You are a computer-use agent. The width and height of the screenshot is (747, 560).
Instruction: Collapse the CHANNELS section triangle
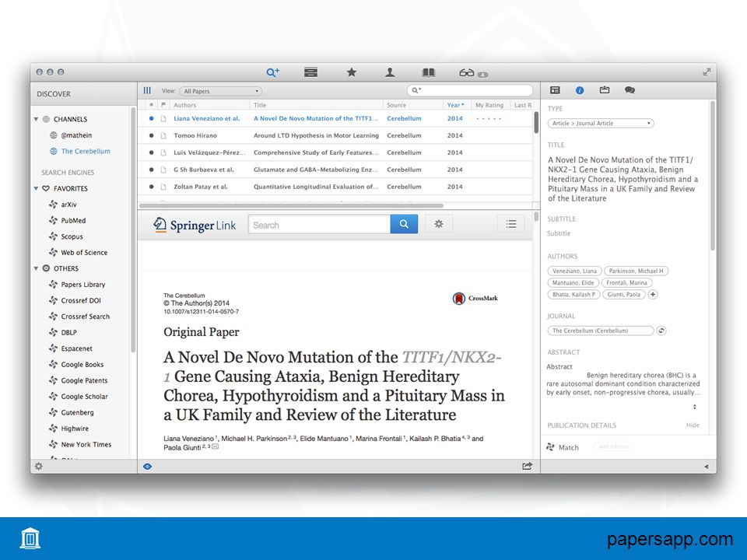click(37, 119)
